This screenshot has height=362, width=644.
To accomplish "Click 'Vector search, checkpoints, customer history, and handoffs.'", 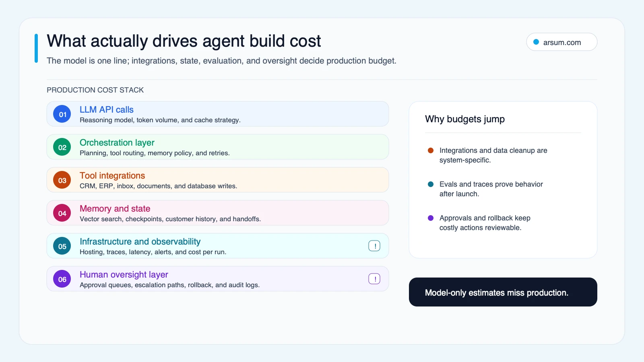I will point(170,219).
